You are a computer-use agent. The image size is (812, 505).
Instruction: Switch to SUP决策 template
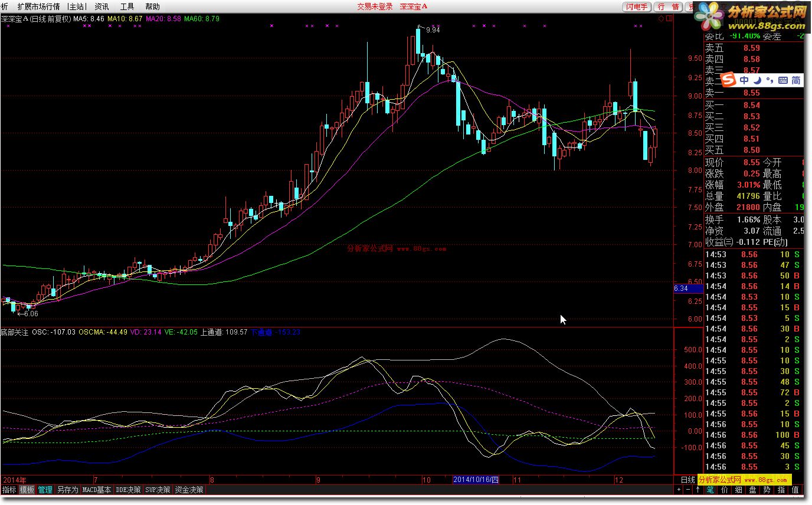(158, 490)
